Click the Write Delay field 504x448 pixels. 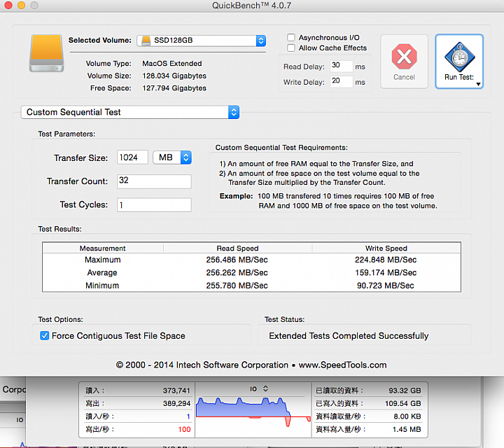tap(341, 81)
